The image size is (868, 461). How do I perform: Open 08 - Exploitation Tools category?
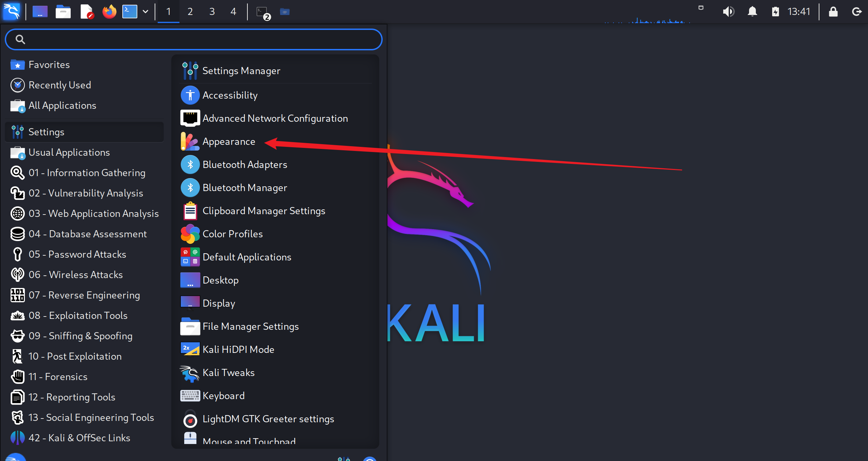pyautogui.click(x=85, y=315)
